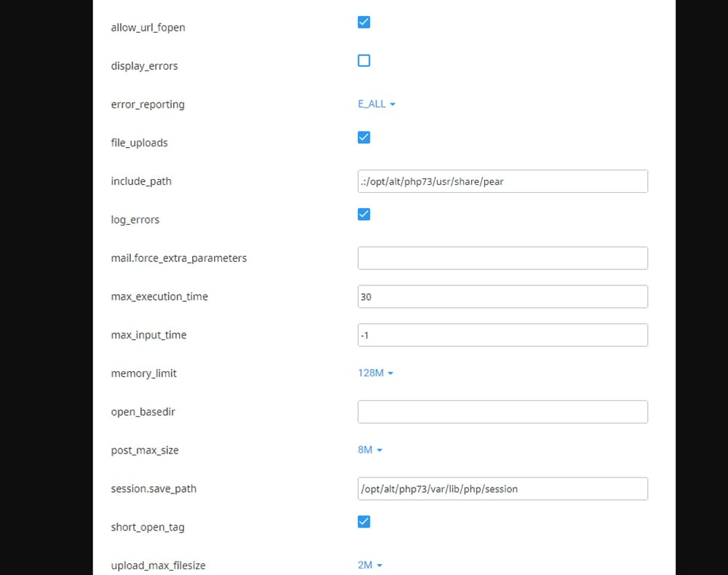Click the short_open_tag label text

coord(148,527)
